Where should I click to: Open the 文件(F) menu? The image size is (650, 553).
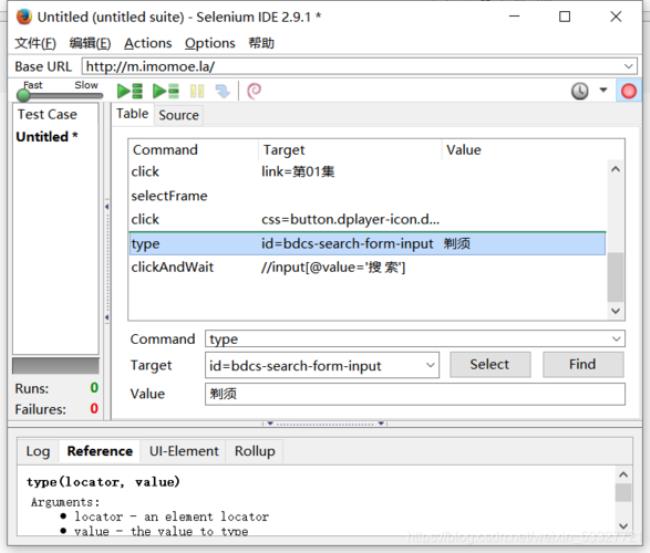(35, 43)
